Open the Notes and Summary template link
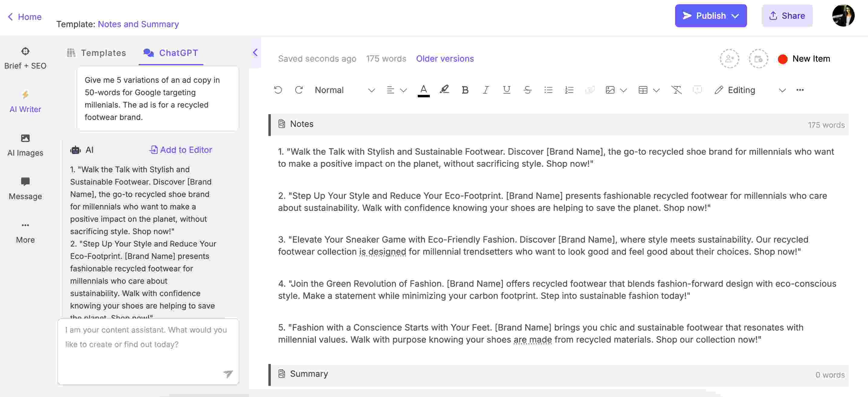The width and height of the screenshot is (868, 397). click(x=138, y=24)
